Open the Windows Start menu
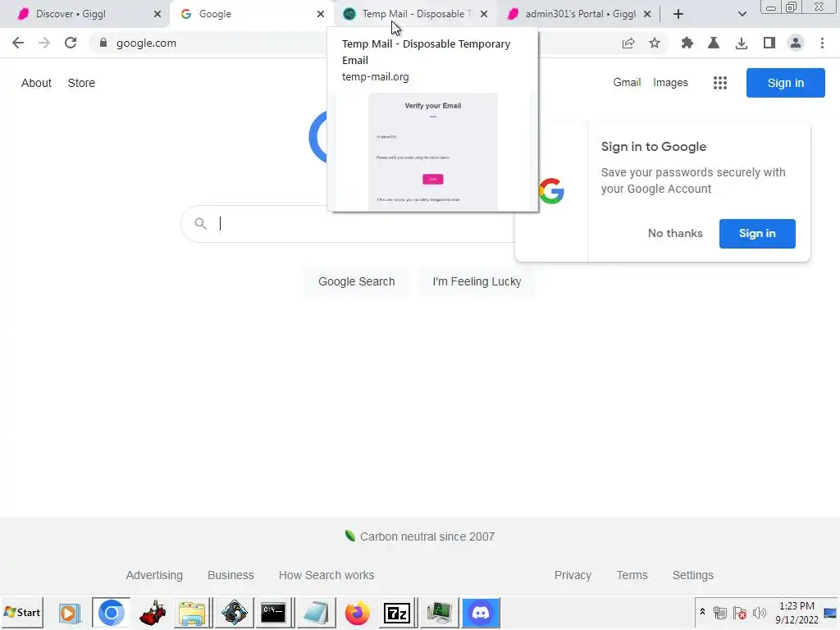The image size is (840, 630). pos(22,612)
